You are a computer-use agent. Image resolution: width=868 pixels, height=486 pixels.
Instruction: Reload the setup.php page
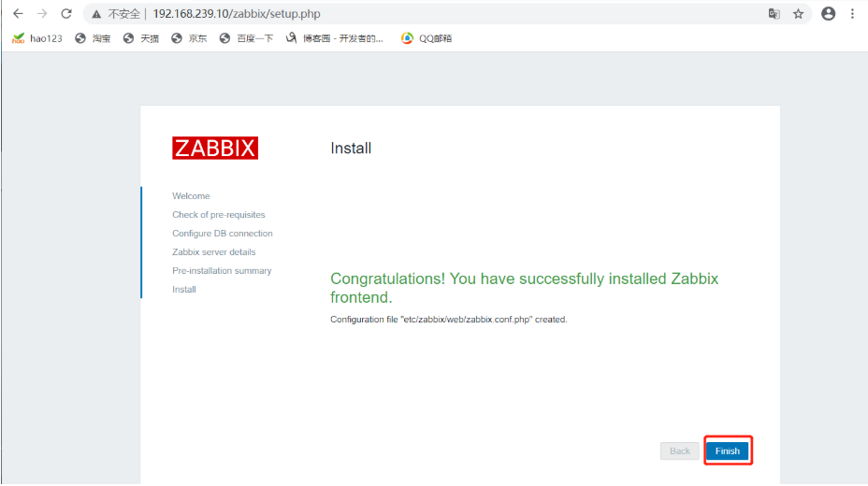[66, 14]
